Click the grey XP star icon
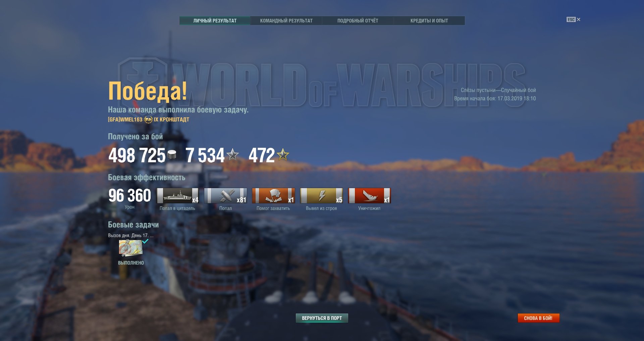This screenshot has width=644, height=341. point(232,155)
